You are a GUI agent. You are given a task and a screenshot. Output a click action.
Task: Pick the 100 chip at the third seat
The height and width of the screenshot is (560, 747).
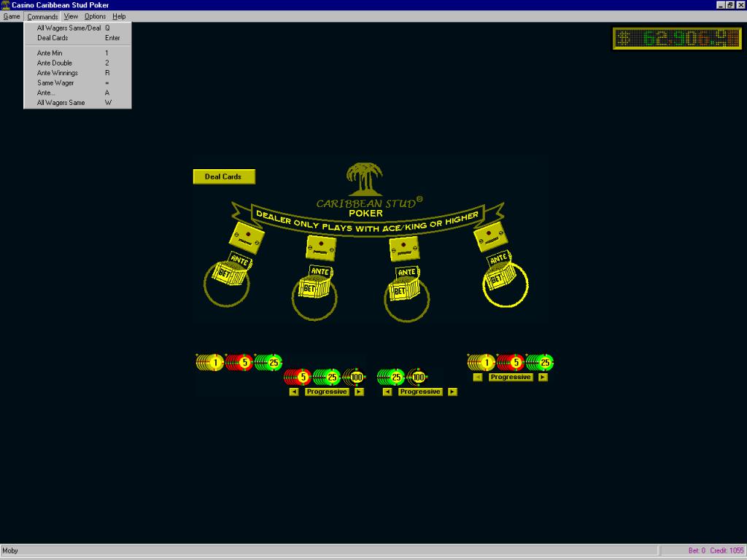coord(417,377)
